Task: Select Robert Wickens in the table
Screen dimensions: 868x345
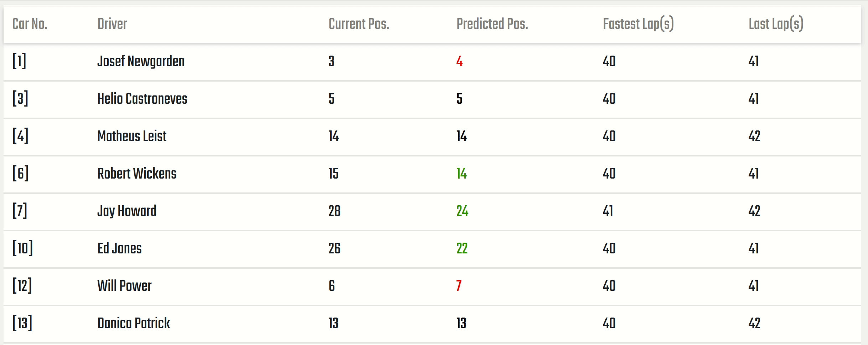Action: pos(137,174)
